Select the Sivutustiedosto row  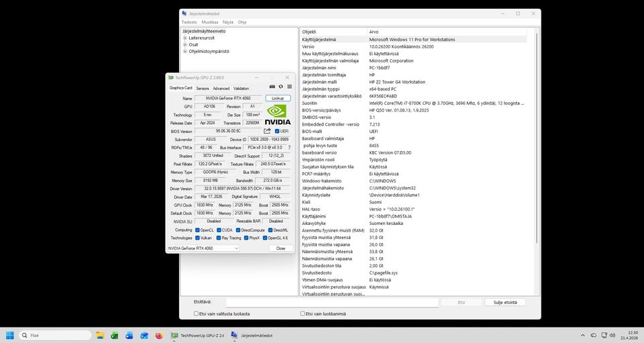(x=413, y=273)
